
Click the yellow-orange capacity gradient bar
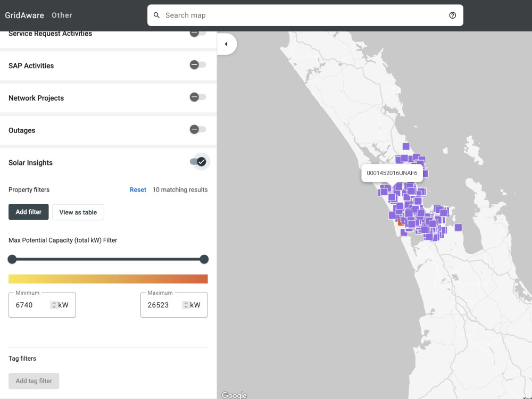click(108, 279)
